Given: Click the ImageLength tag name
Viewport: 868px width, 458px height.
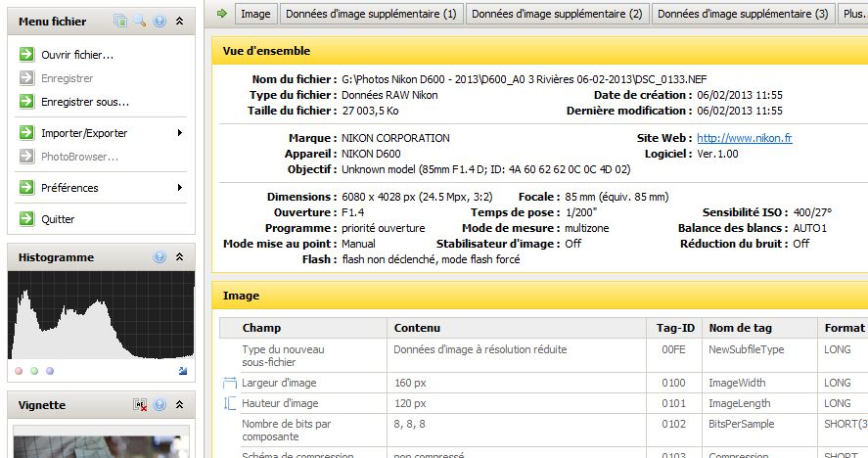Looking at the screenshot, I should point(739,403).
